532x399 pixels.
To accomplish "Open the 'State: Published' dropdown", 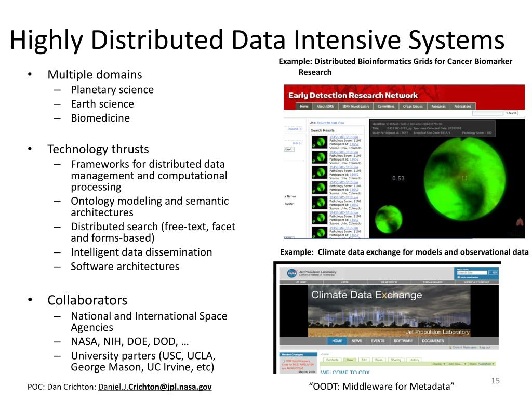I will (x=482, y=364).
